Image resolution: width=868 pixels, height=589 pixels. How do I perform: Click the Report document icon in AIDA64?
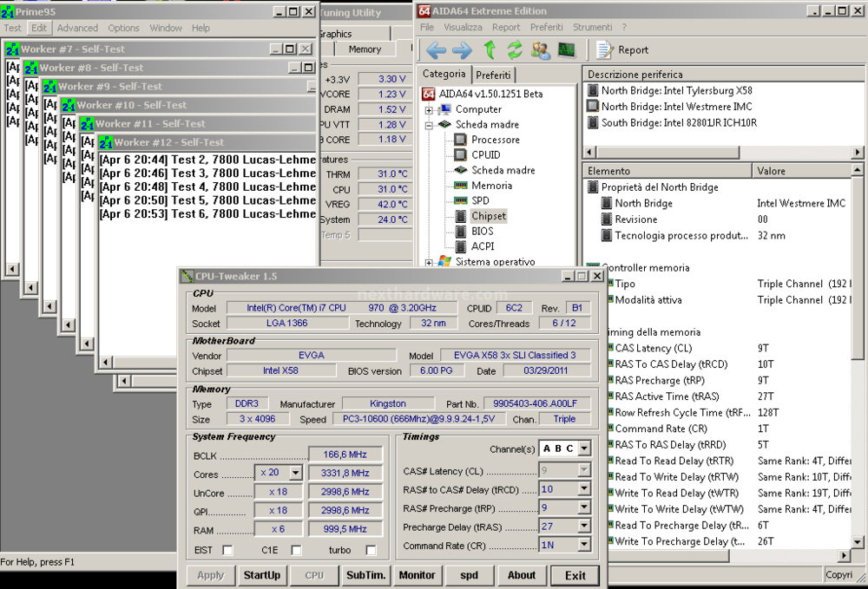click(604, 49)
